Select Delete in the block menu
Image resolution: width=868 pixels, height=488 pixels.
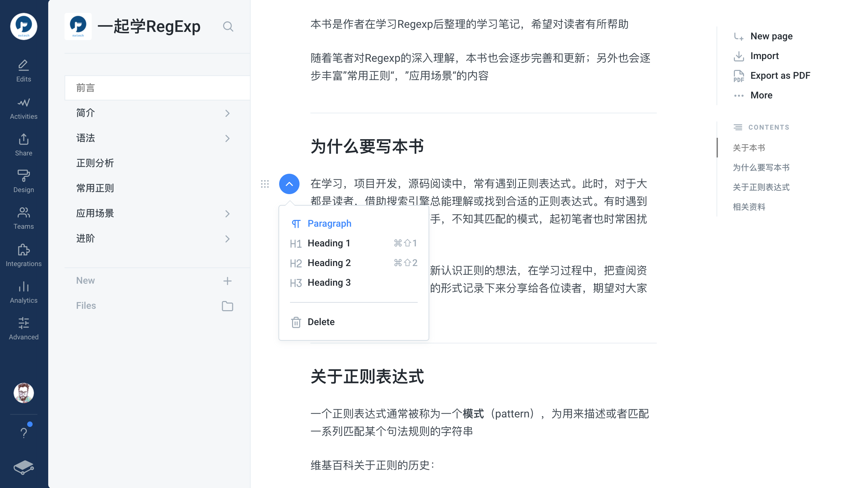pos(321,322)
